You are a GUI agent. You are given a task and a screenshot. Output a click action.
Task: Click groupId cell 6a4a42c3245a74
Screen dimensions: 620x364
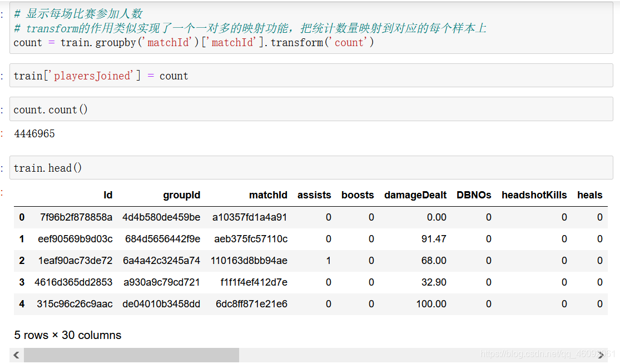click(x=161, y=261)
